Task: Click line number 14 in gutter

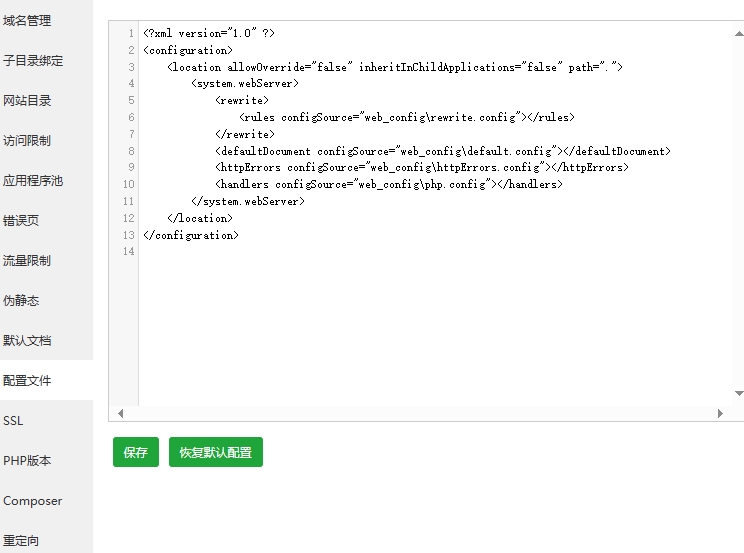Action: point(129,252)
